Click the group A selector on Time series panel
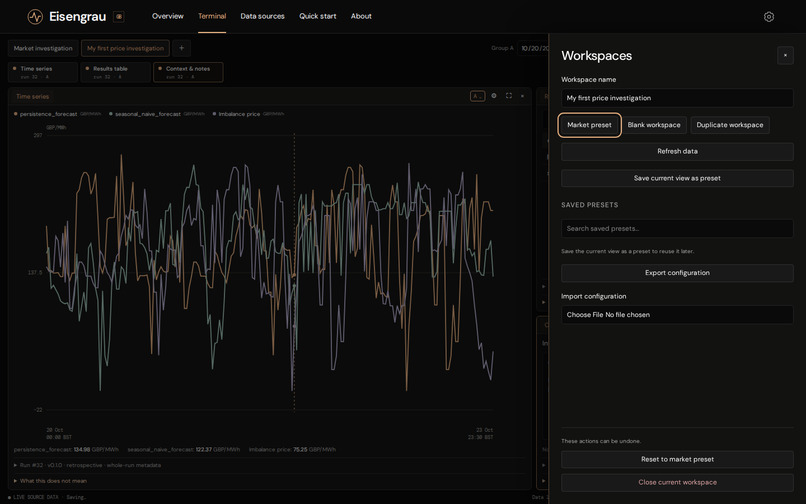The image size is (806, 504). (x=477, y=96)
